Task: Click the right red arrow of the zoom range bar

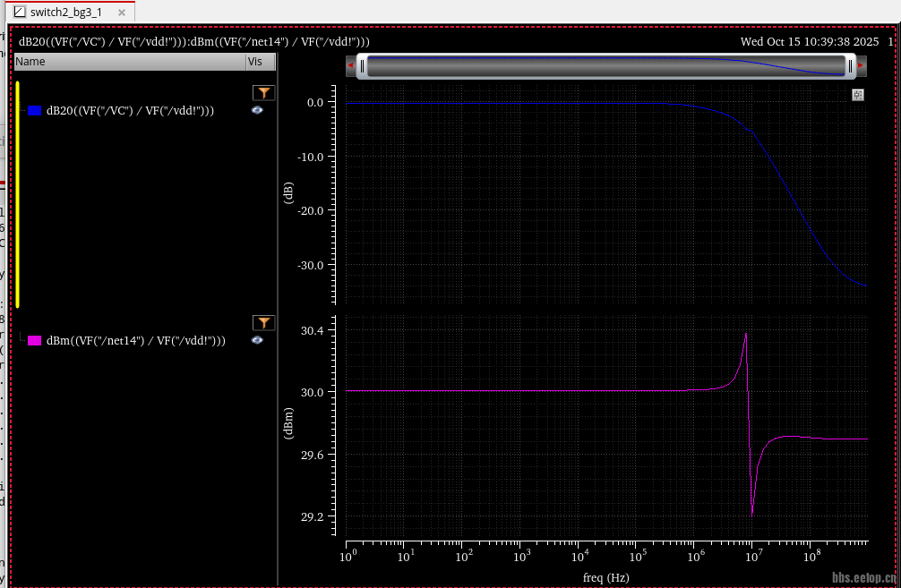Action: 861,65
